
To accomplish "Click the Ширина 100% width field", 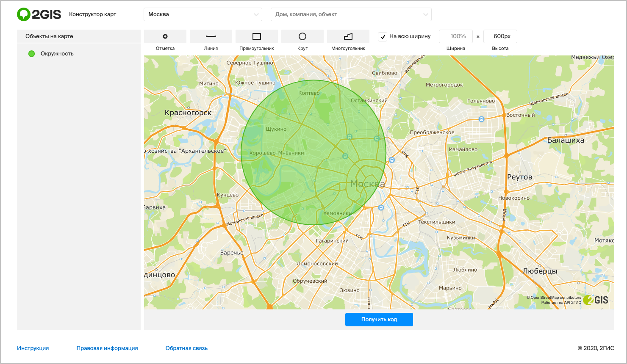I will 456,36.
